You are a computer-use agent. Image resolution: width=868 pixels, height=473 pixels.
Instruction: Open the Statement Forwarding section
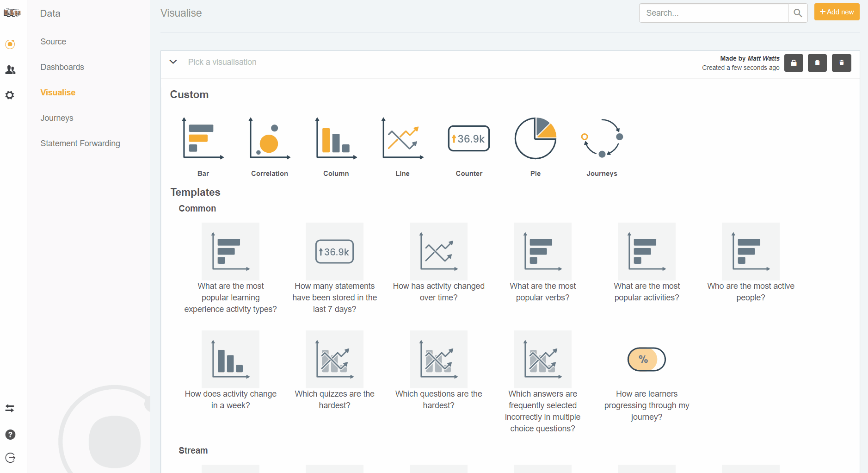pos(80,143)
